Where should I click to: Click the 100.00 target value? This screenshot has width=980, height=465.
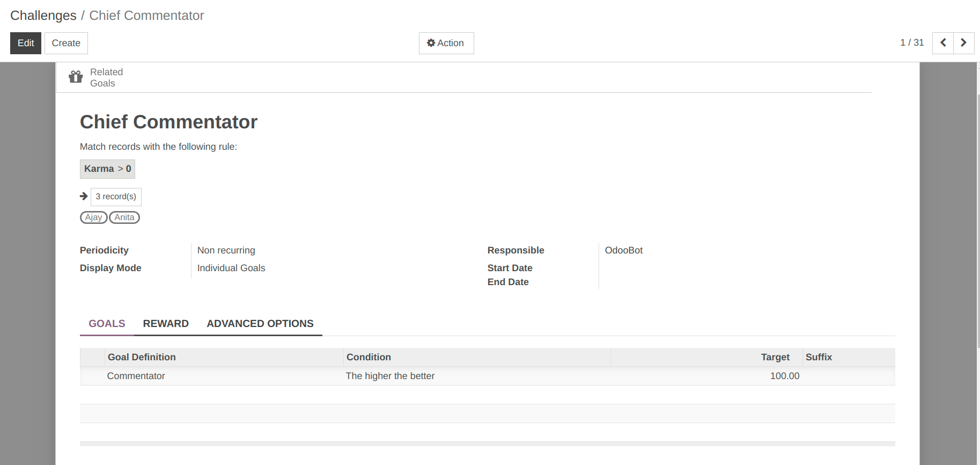[x=785, y=376]
